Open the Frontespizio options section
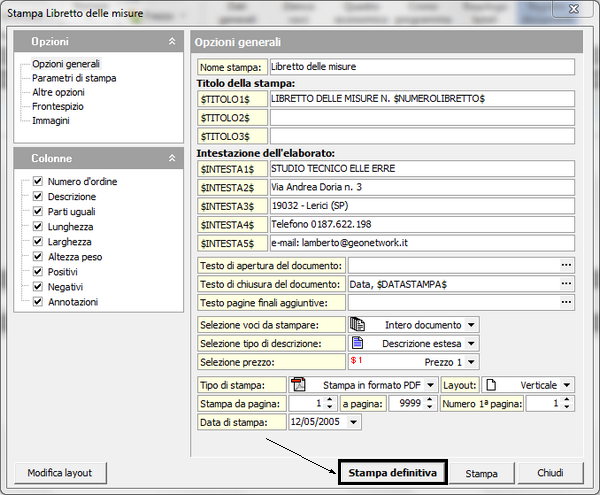The height and width of the screenshot is (495, 600). (58, 106)
